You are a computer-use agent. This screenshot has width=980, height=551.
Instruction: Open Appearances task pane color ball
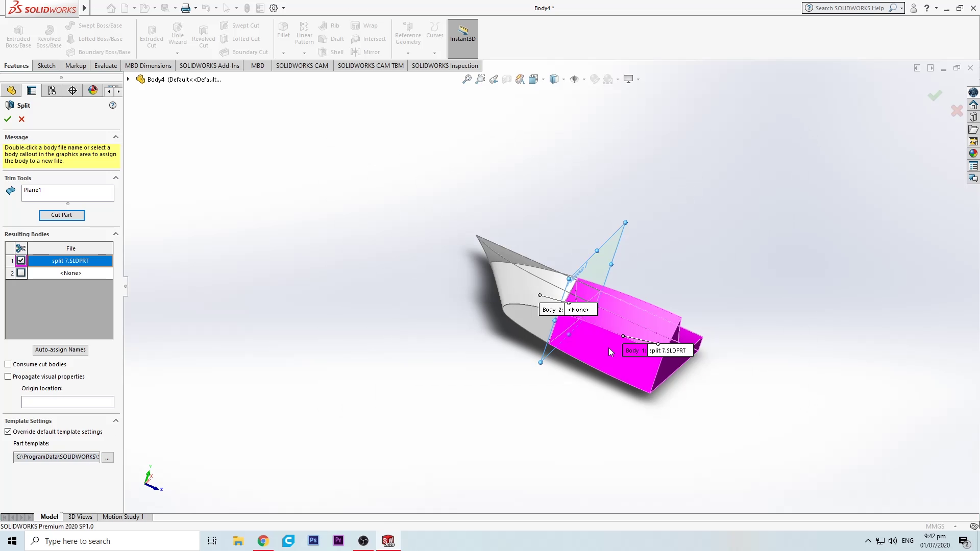[x=973, y=154]
